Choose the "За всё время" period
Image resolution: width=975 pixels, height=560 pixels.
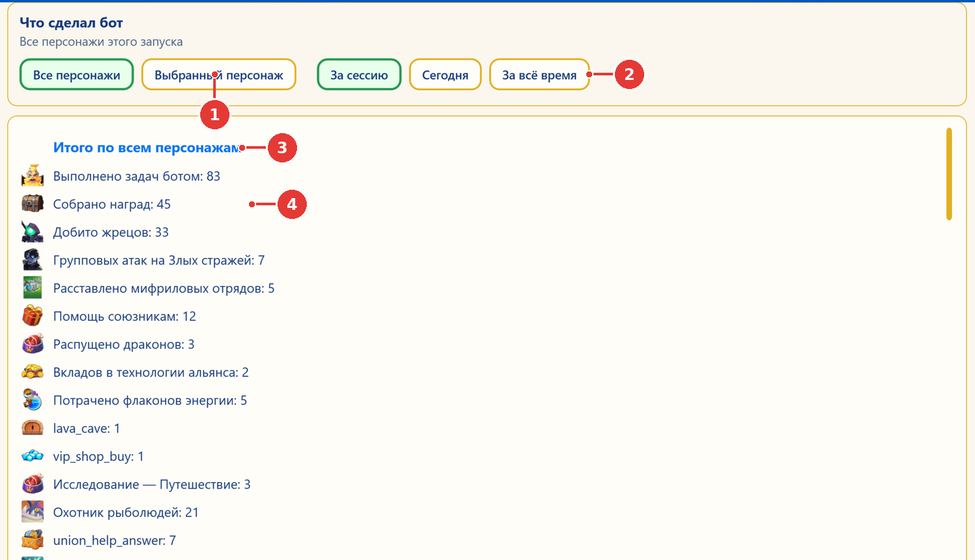[x=539, y=75]
